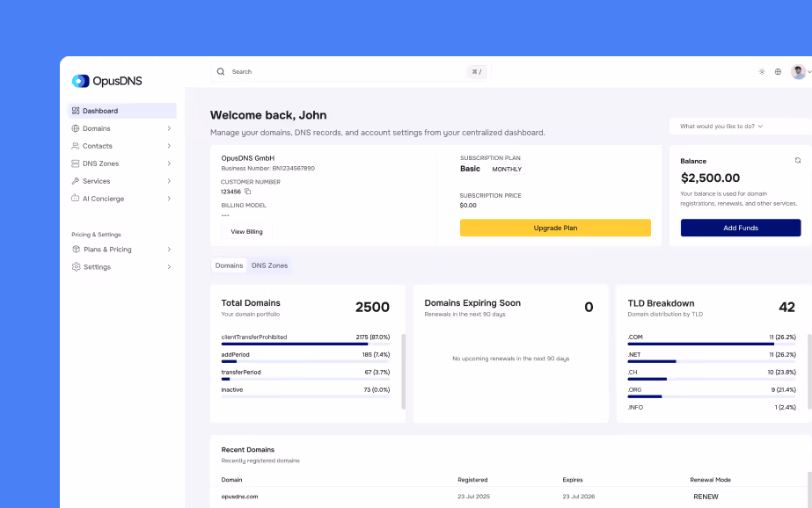This screenshot has height=508, width=812.
Task: Click the MONTHLY badge
Action: click(507, 169)
